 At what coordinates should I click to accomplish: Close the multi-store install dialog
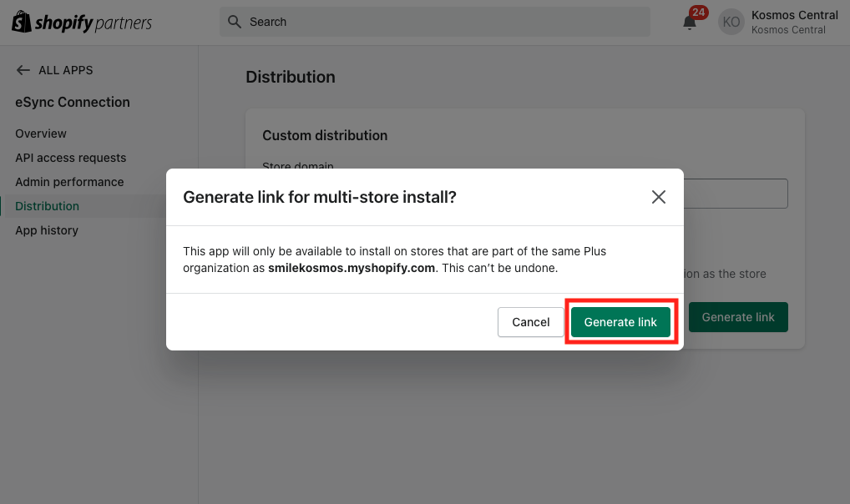click(x=659, y=197)
